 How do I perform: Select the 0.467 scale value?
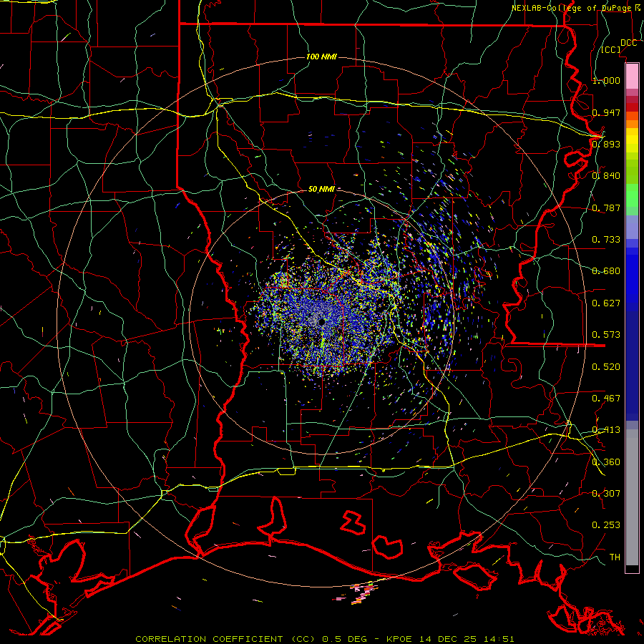point(606,399)
